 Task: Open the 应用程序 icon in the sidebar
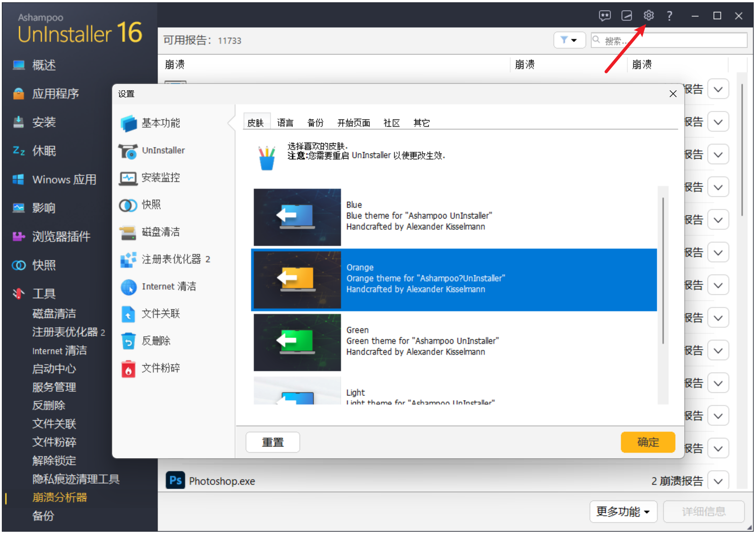pyautogui.click(x=19, y=94)
